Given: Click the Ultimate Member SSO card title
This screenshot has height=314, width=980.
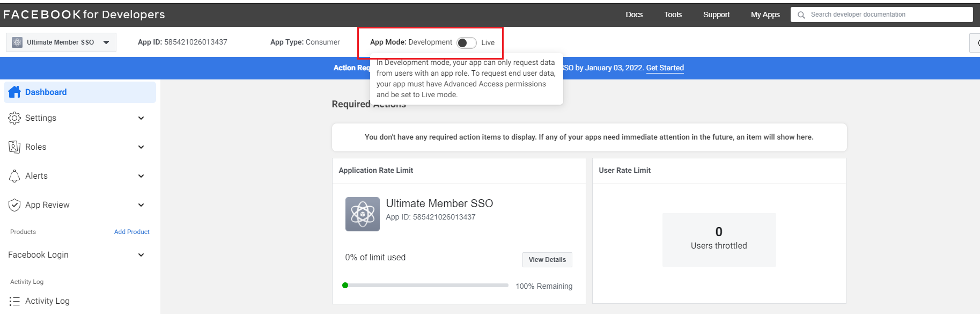Looking at the screenshot, I should point(439,203).
